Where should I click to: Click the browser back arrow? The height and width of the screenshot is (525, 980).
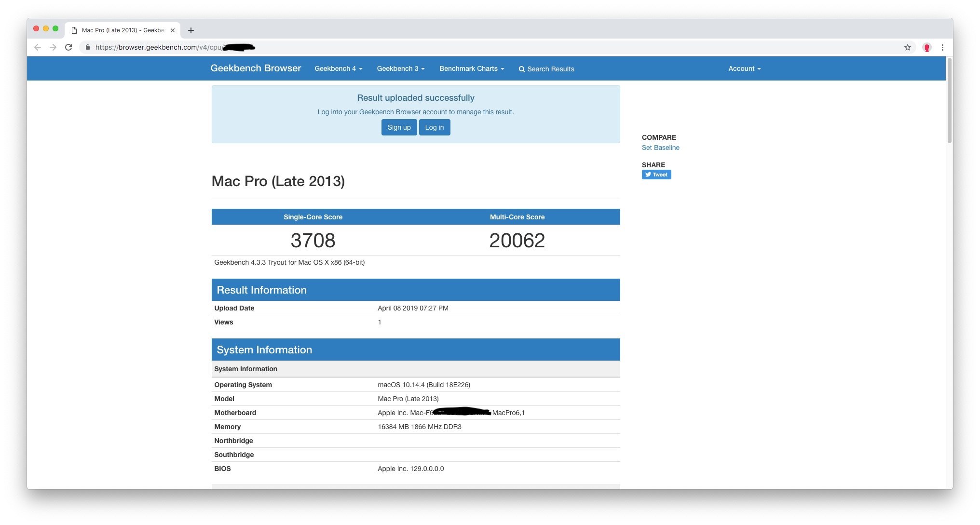(x=38, y=47)
